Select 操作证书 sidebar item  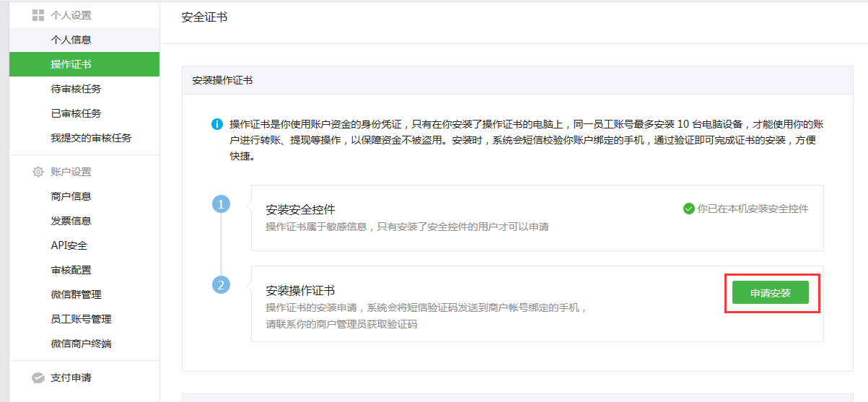tap(71, 64)
